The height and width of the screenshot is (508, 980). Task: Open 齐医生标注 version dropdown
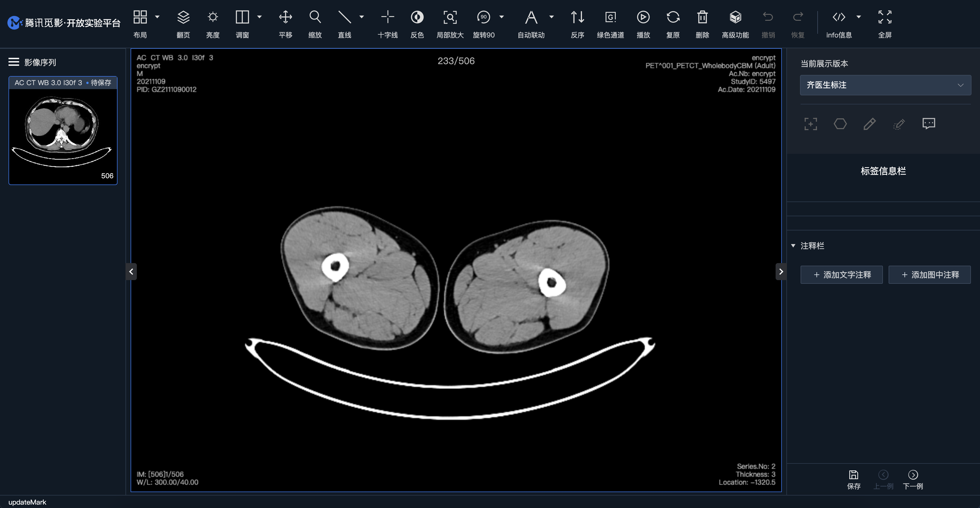[885, 85]
